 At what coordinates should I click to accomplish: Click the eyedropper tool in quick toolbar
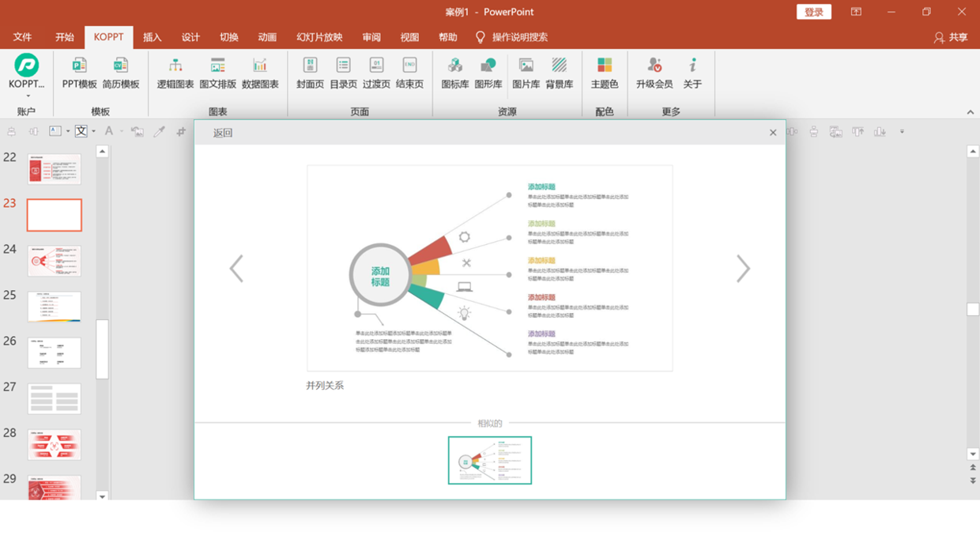tap(159, 132)
